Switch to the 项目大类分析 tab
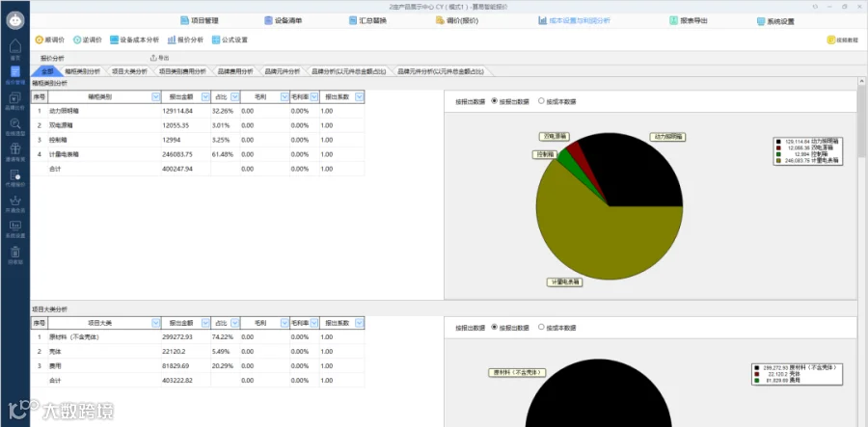 click(129, 71)
